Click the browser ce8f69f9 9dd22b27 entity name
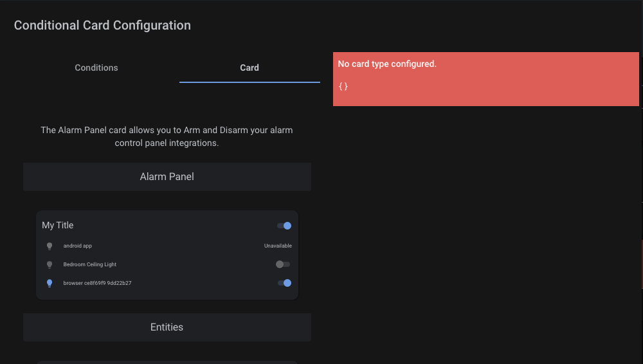The height and width of the screenshot is (364, 643). (x=97, y=283)
